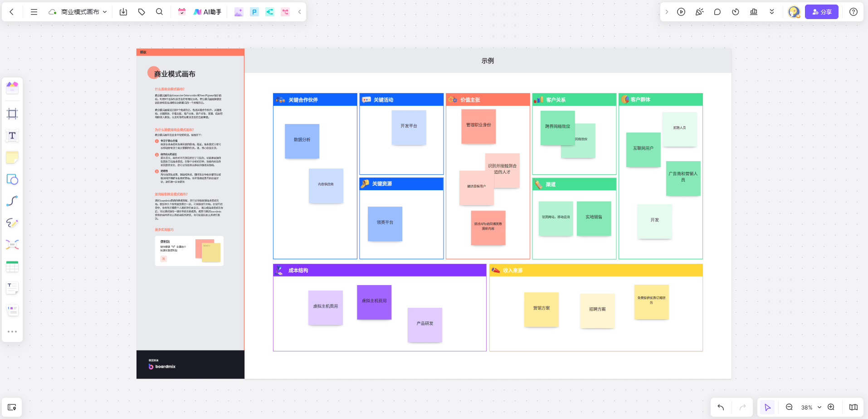Select the shapes tool
The width and height of the screenshot is (868, 419).
12,179
